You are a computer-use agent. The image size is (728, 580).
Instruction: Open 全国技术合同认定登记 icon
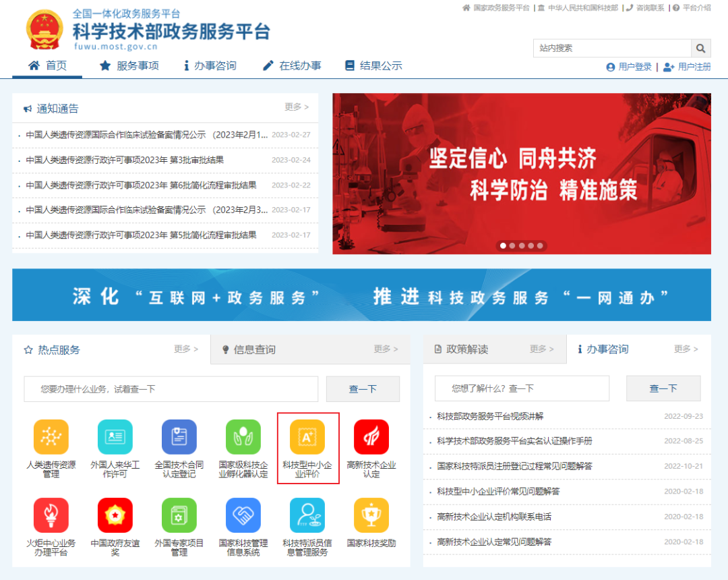(x=179, y=437)
